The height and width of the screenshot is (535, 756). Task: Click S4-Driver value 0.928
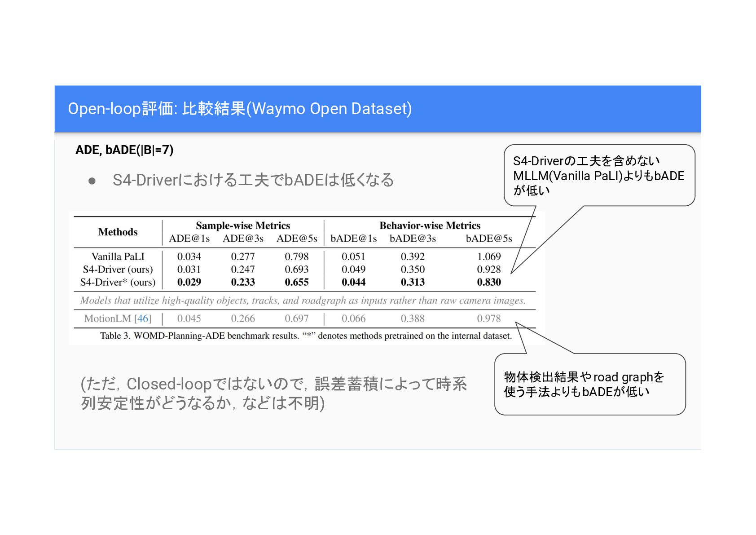(x=489, y=270)
